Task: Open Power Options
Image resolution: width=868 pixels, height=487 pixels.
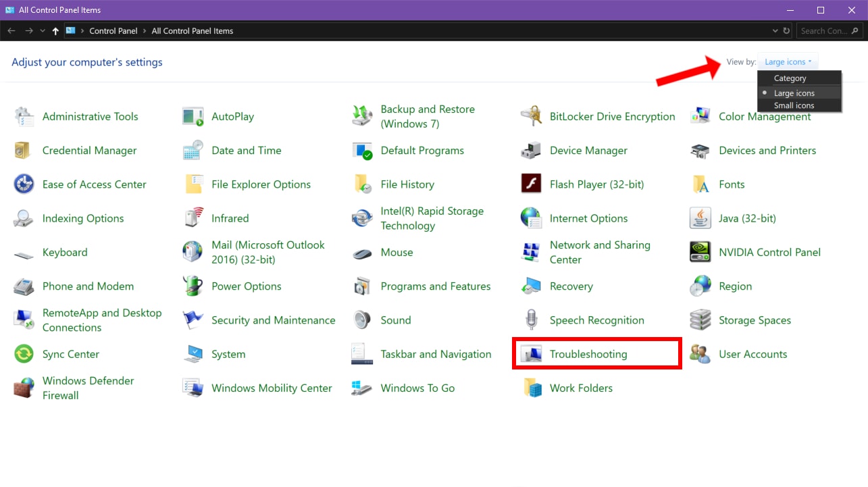Action: tap(247, 286)
